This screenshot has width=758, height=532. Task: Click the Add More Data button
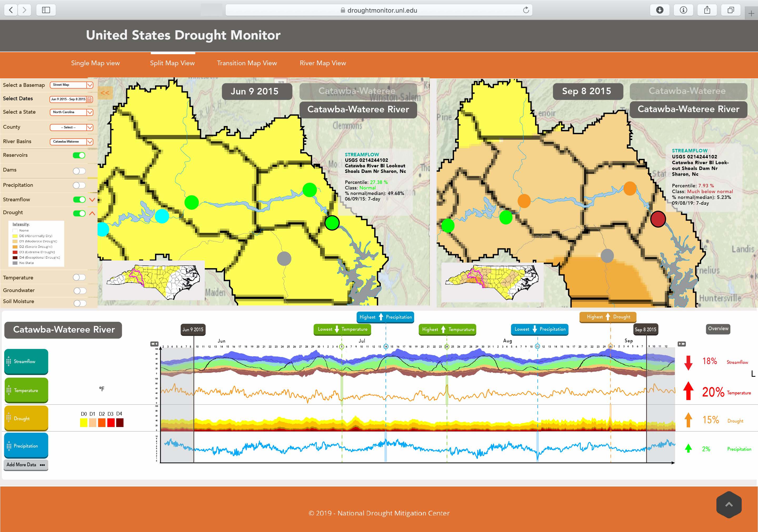coord(26,465)
